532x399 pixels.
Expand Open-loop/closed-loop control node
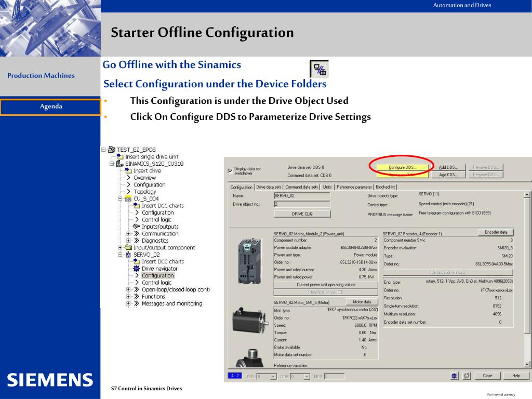[128, 290]
